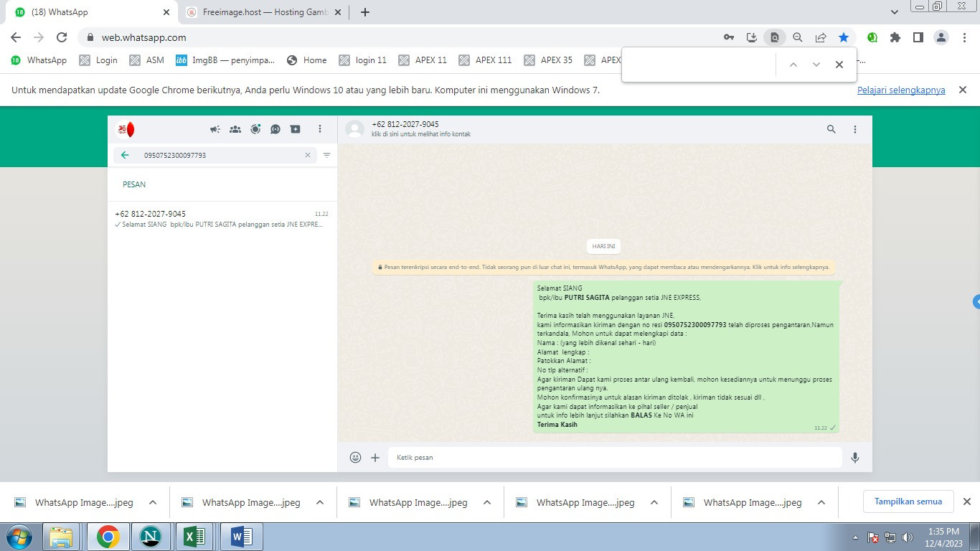
Task: Click the 'HARI INI' date label
Action: point(604,246)
